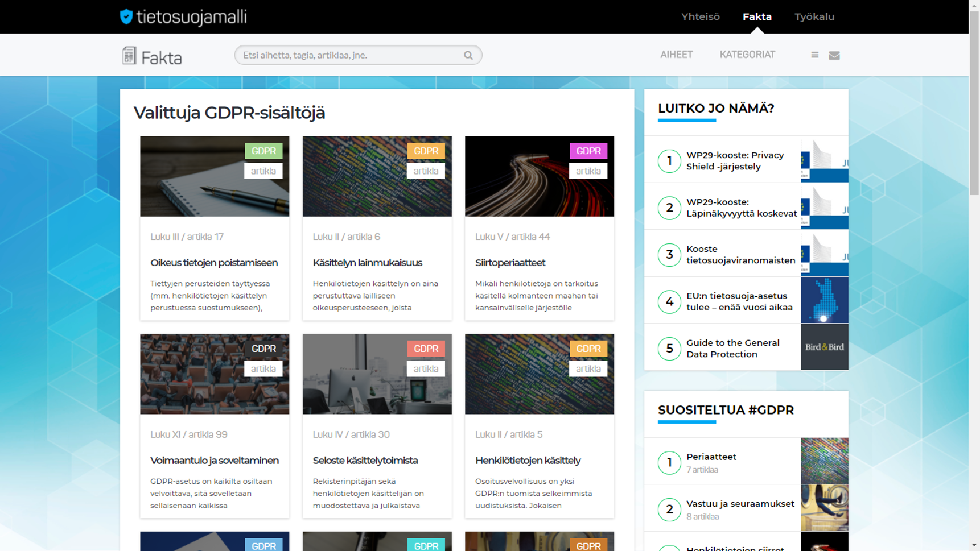Click scrollbar down arrow
980x551 pixels.
974,545
